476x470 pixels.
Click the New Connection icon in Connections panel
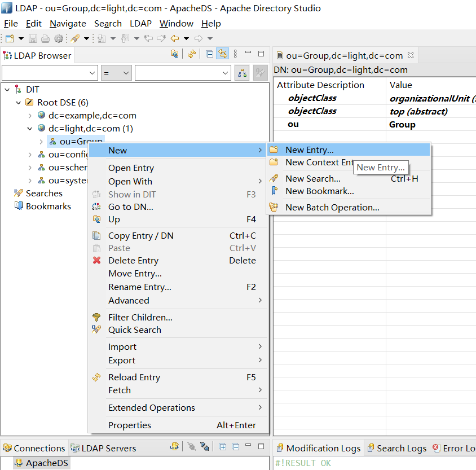click(175, 447)
